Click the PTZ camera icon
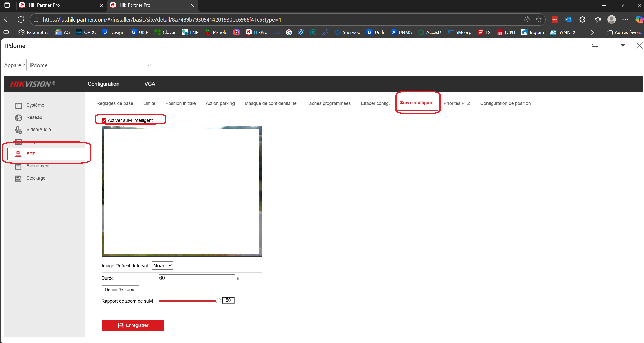 tap(18, 154)
